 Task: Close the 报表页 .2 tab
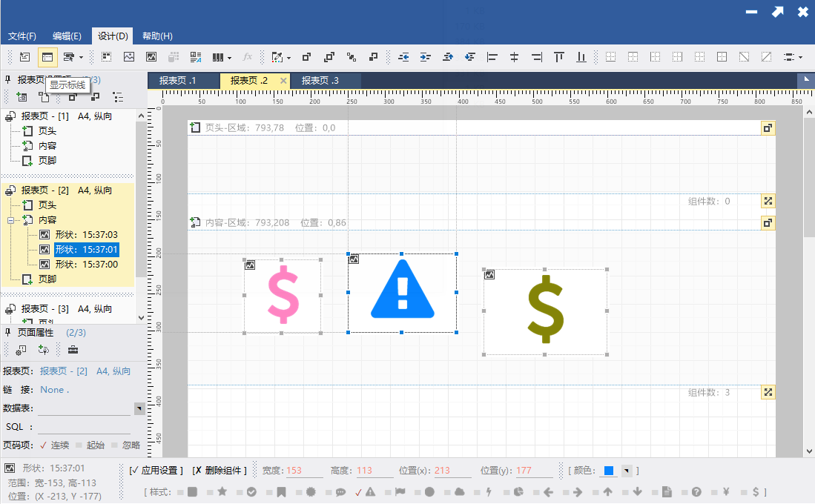coord(283,81)
